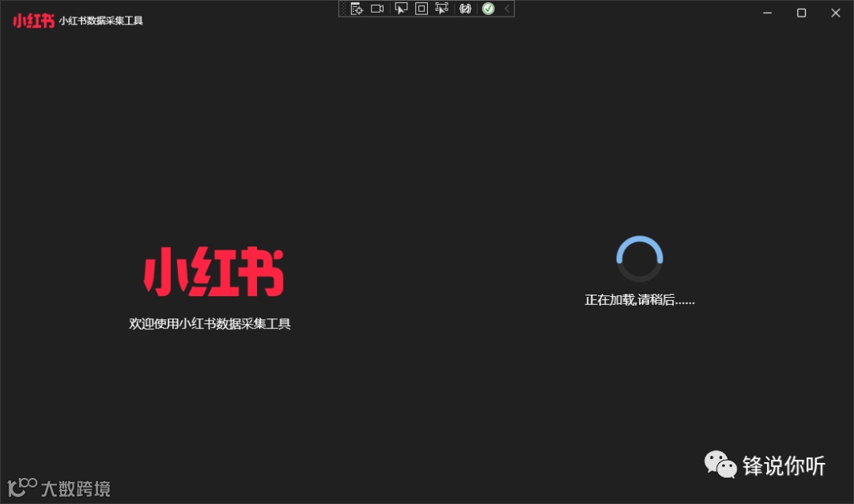The width and height of the screenshot is (854, 504).
Task: Click the title text 小红书数据采集工具
Action: pyautogui.click(x=100, y=21)
